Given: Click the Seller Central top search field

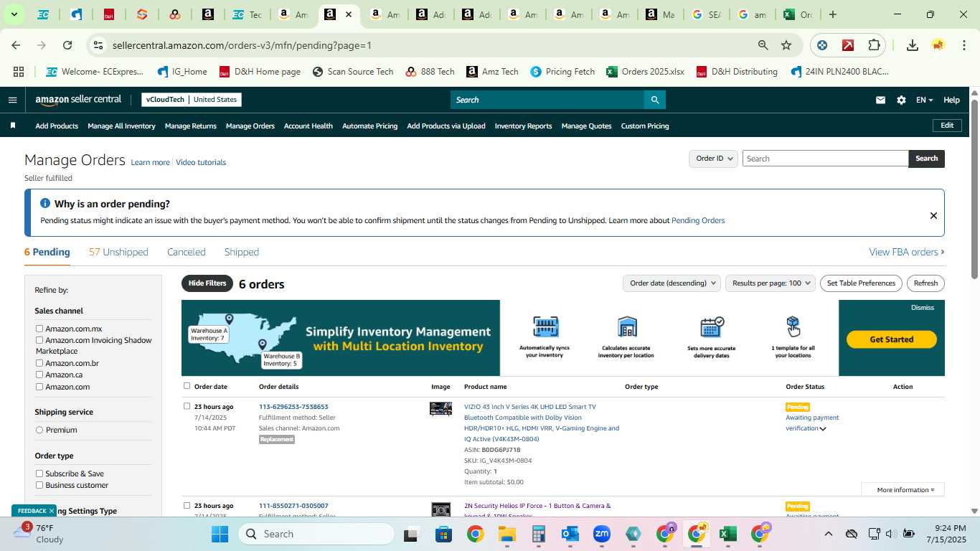Looking at the screenshot, I should (547, 100).
